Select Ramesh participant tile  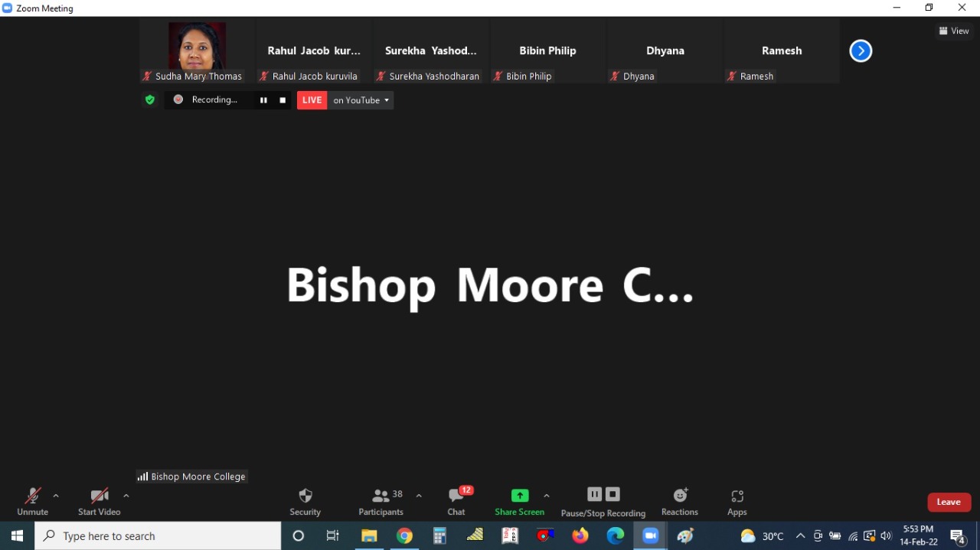(x=782, y=51)
